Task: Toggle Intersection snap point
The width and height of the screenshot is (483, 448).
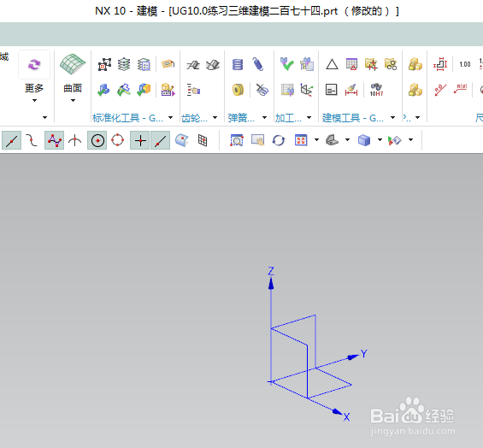Action: [x=75, y=141]
